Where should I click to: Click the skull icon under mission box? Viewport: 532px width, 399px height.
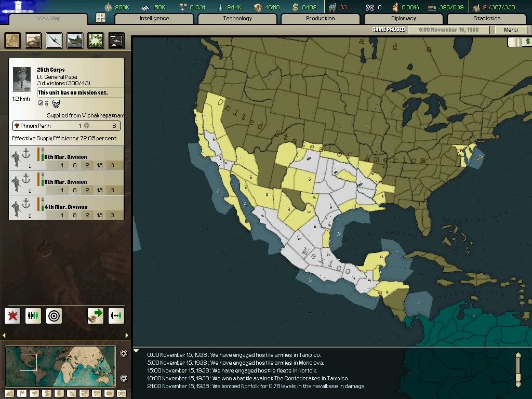click(x=56, y=103)
